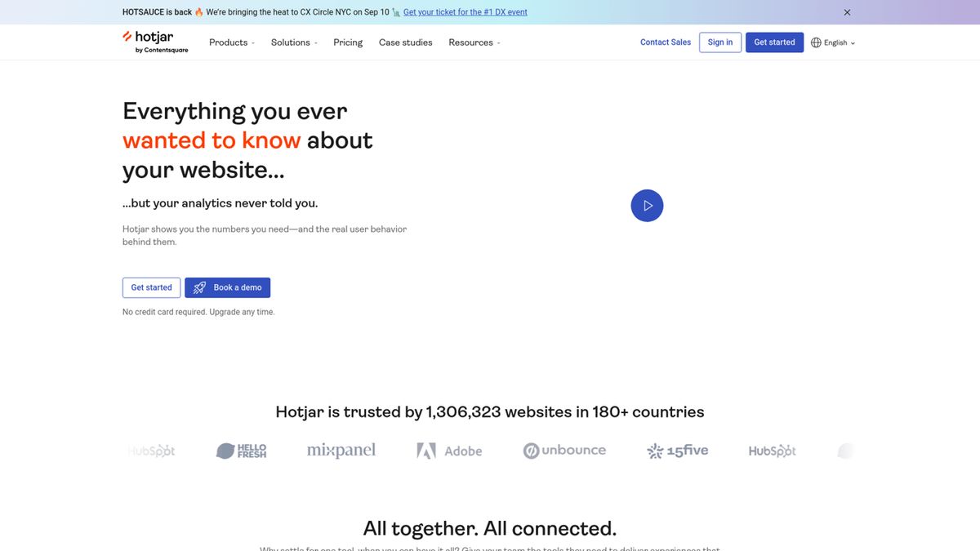Click the Unbounce logo
The height and width of the screenshot is (551, 980).
tap(564, 450)
